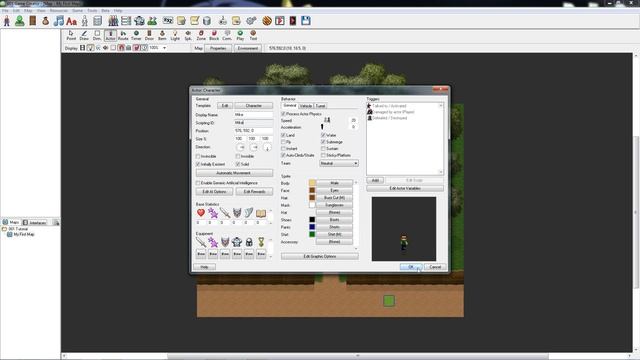Select My First Map in the tree
The image size is (640, 360).
(x=24, y=235)
